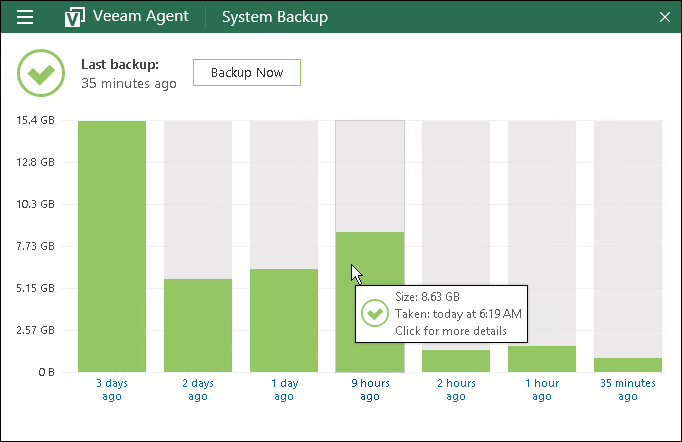Click the Veeam Agent logo icon

(74, 17)
